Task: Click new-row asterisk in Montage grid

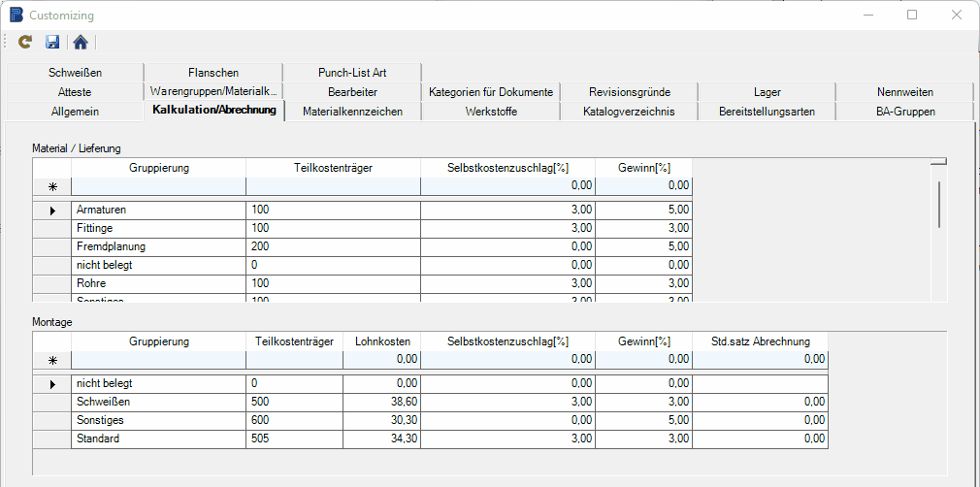Action: 52,360
